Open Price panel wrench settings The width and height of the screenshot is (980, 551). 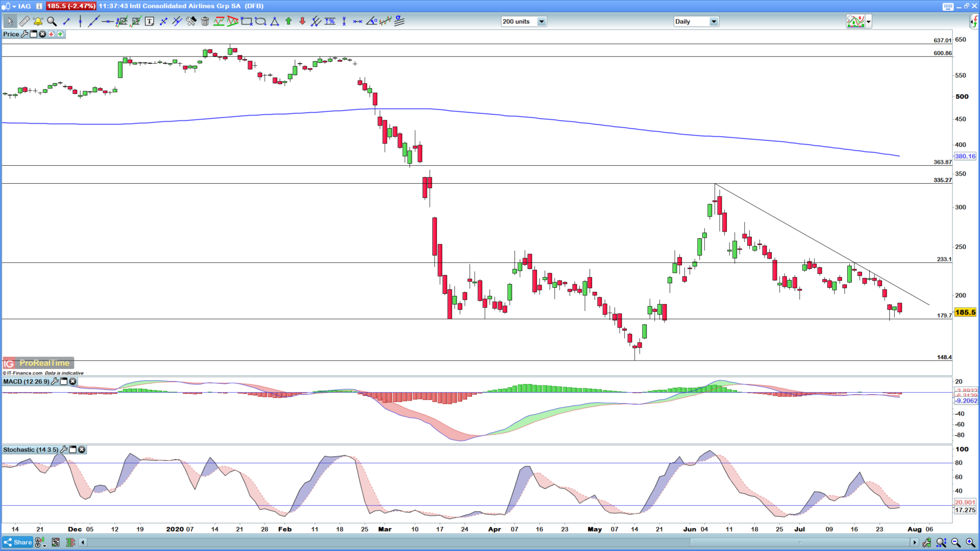(24, 34)
